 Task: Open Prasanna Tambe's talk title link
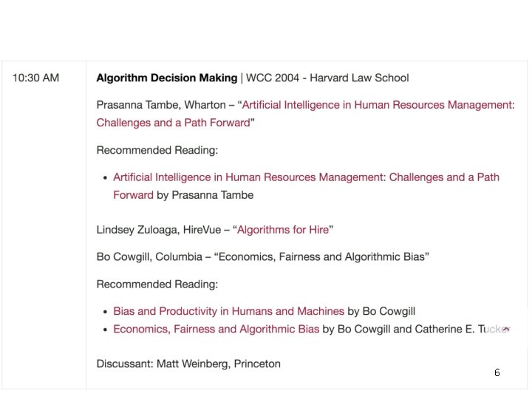click(378, 105)
